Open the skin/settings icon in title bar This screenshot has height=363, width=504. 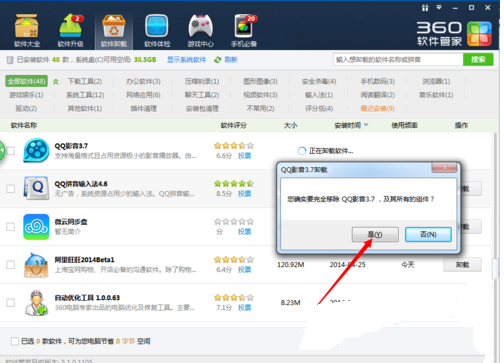(425, 7)
